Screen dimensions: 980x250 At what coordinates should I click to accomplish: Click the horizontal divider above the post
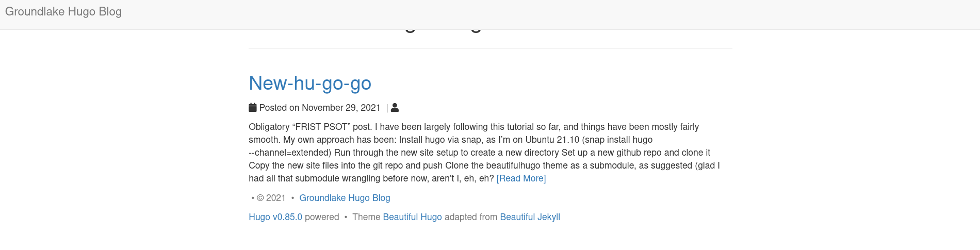point(490,48)
